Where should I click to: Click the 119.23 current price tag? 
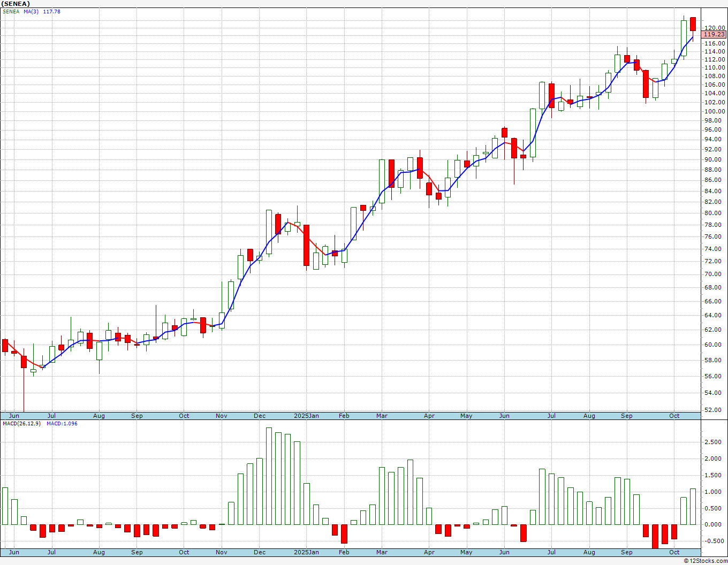[x=714, y=34]
